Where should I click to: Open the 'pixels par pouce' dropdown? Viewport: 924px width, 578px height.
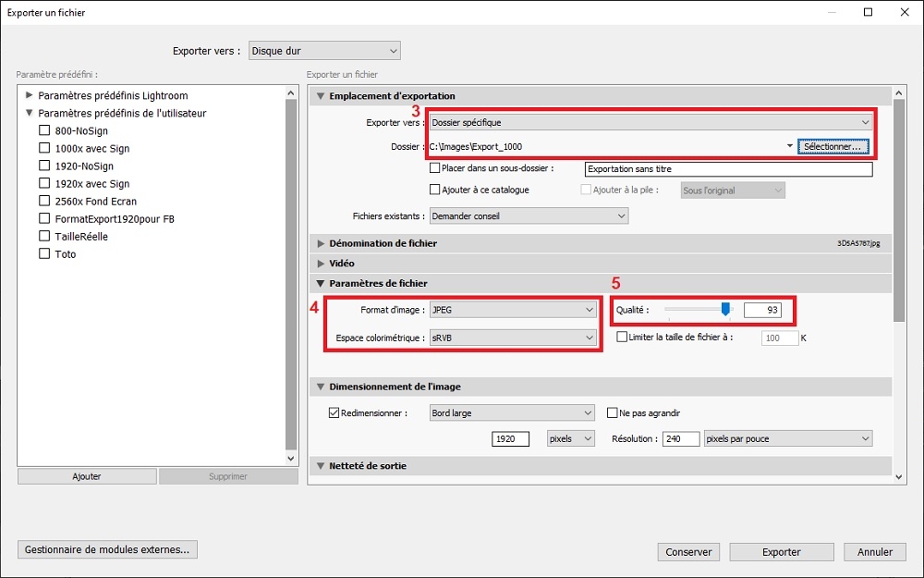click(788, 438)
